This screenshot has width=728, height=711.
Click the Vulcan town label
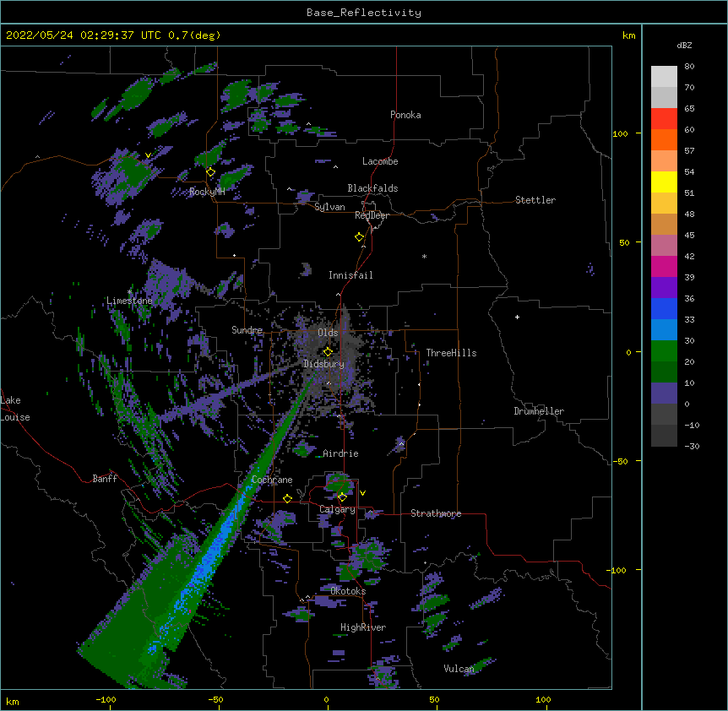pos(459,669)
